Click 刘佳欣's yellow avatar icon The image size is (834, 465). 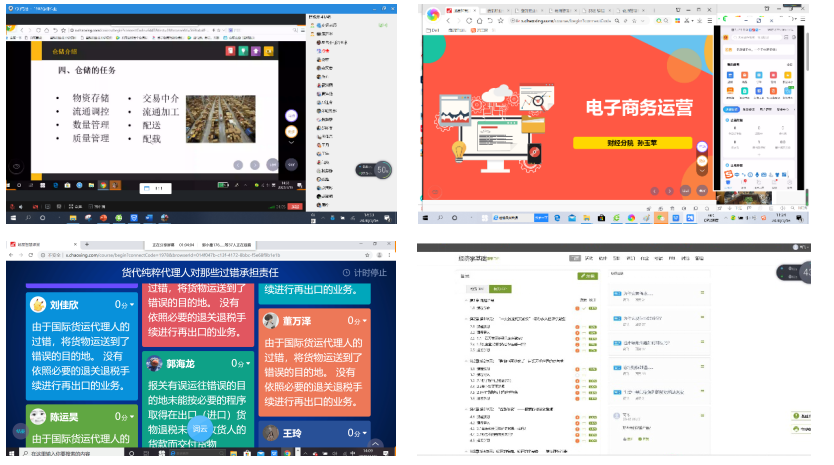[x=37, y=304]
